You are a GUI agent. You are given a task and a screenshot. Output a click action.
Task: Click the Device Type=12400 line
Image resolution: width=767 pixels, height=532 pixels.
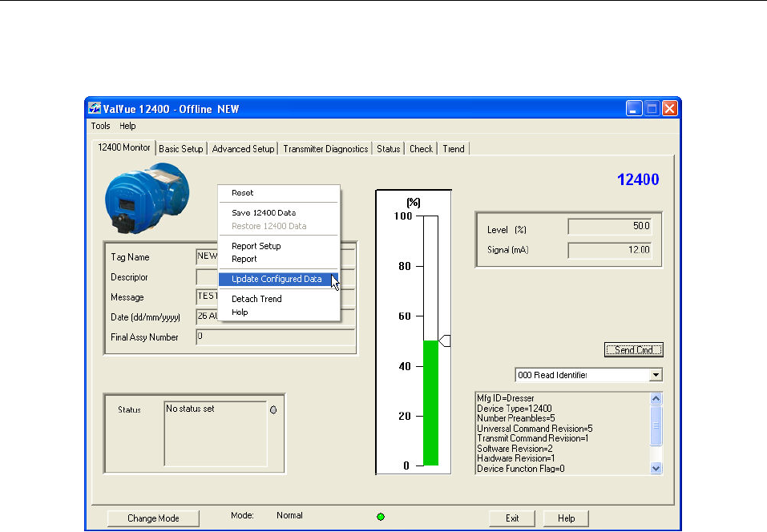[515, 409]
